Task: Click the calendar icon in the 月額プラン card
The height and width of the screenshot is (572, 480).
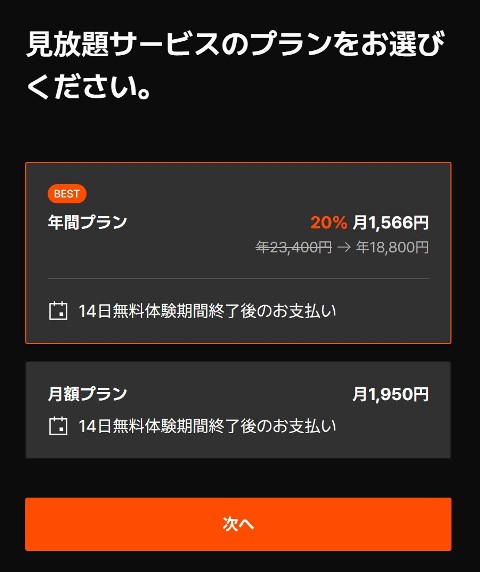Action: point(58,426)
